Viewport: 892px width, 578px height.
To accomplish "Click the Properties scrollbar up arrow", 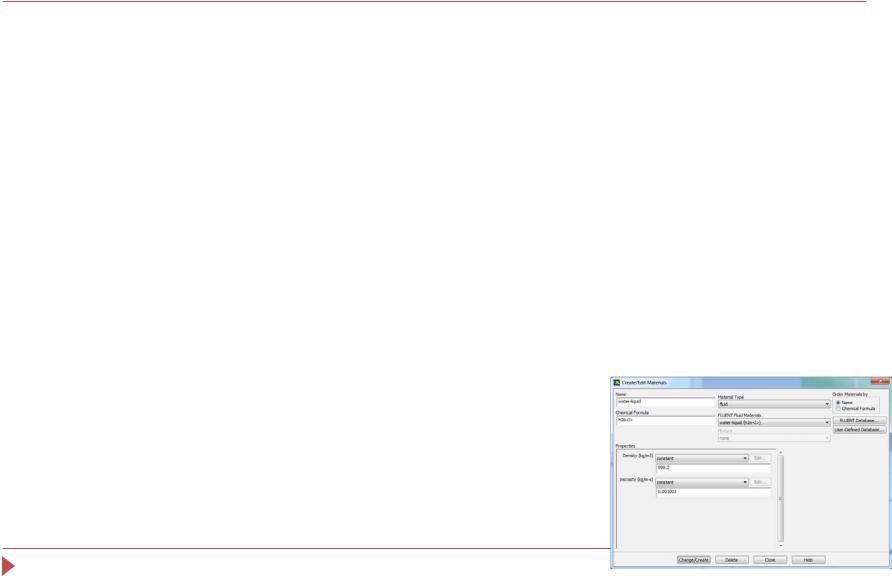I will [x=780, y=452].
